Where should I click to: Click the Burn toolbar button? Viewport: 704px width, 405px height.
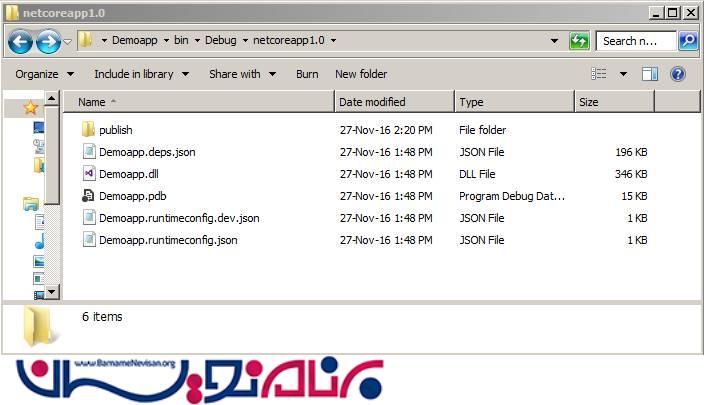[x=307, y=74]
